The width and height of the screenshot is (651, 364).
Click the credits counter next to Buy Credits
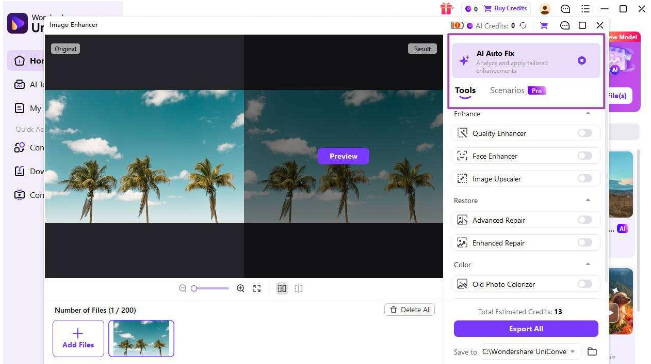point(471,8)
